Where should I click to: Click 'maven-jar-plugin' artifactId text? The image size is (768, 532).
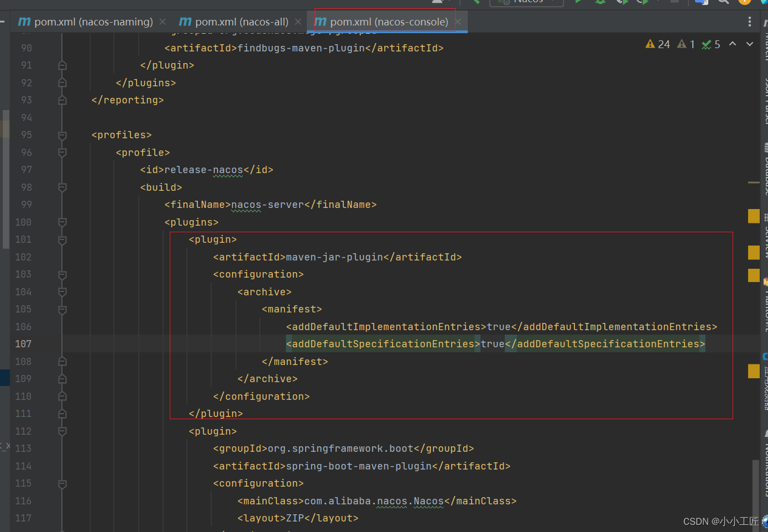pos(335,257)
